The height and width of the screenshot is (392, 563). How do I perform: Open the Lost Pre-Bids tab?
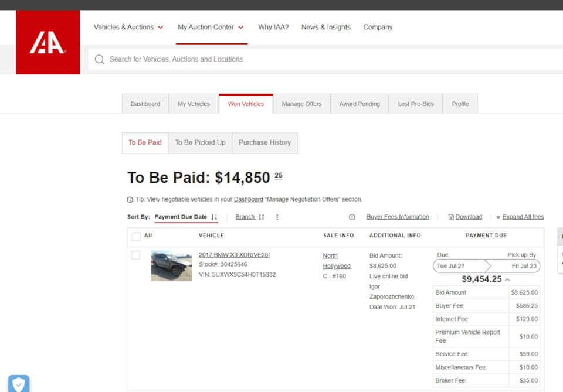coord(416,104)
